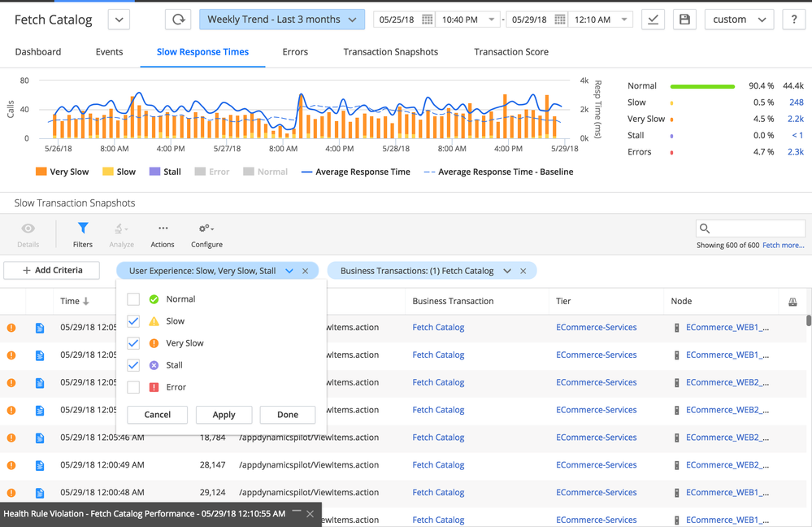The width and height of the screenshot is (812, 527).
Task: Click the refresh icon button
Action: pos(178,20)
